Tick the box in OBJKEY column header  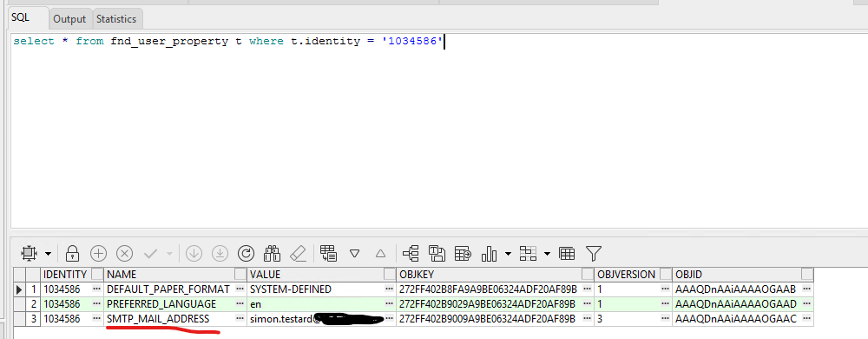tap(588, 274)
